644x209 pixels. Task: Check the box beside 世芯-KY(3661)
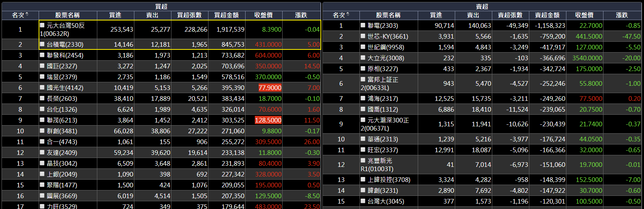363,36
